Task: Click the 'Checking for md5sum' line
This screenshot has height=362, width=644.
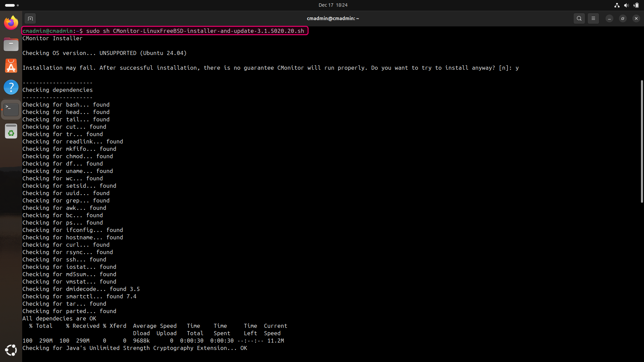Action: tap(69, 274)
